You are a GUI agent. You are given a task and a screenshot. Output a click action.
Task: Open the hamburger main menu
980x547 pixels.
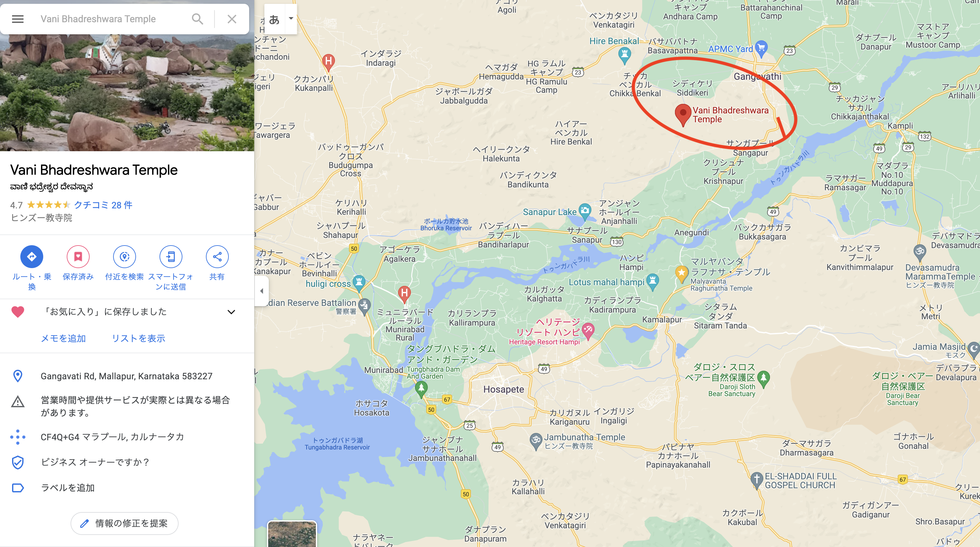17,19
